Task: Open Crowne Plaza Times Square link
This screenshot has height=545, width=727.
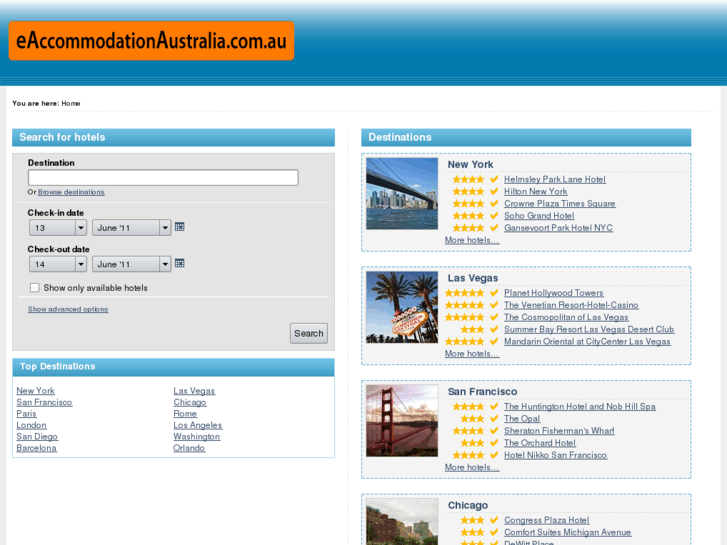Action: [x=560, y=203]
